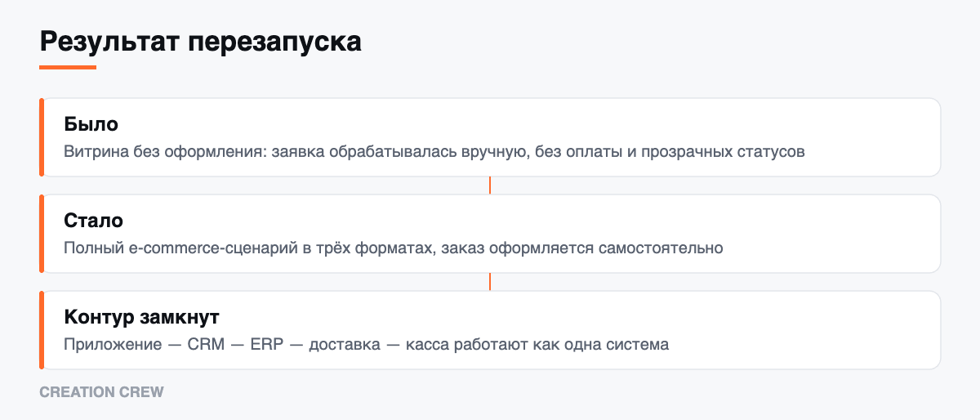Click the 'CREATION CREW' footer label
980x420 pixels.
point(102,392)
